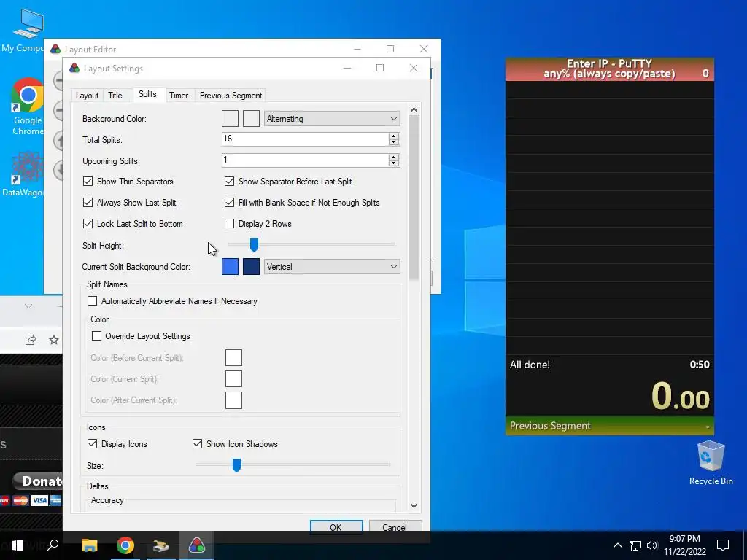Toggle Show Separator Before Last Split
The height and width of the screenshot is (560, 747).
[229, 182]
